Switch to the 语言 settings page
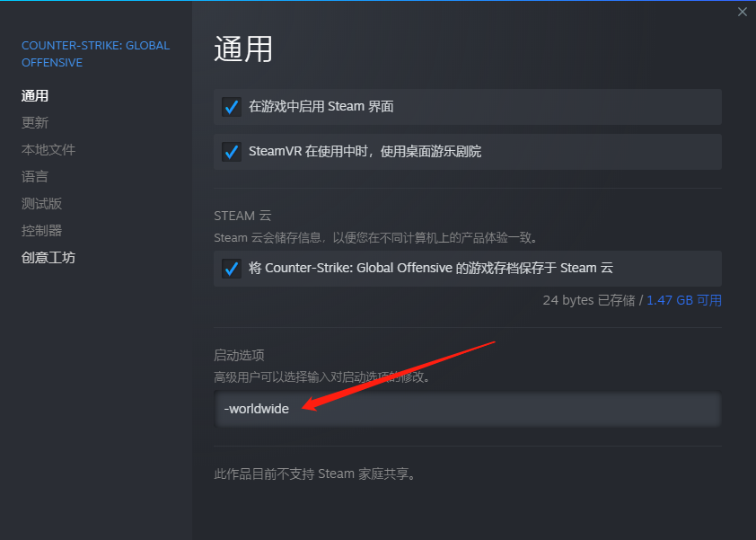Viewport: 756px width, 540px height. (x=35, y=177)
